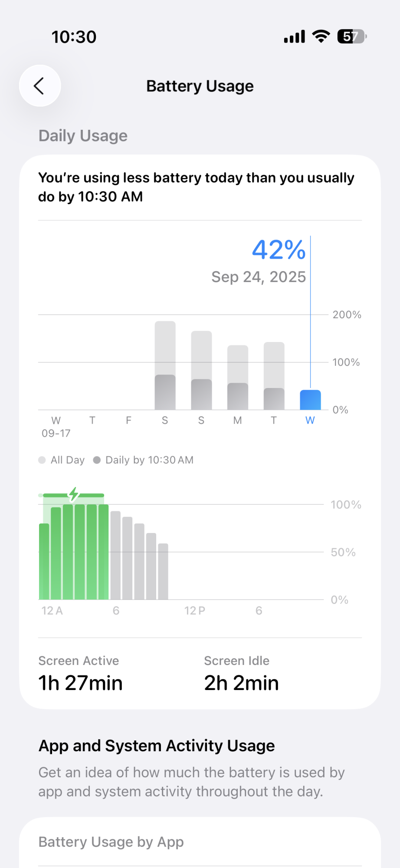
Task: Tap the highlighted blue W day label
Action: pyautogui.click(x=310, y=420)
